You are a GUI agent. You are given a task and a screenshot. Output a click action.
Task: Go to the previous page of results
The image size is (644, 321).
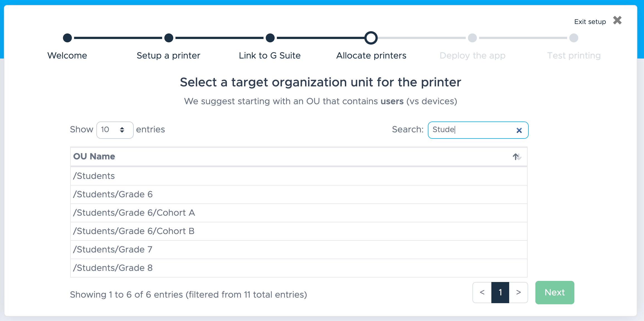(x=482, y=292)
